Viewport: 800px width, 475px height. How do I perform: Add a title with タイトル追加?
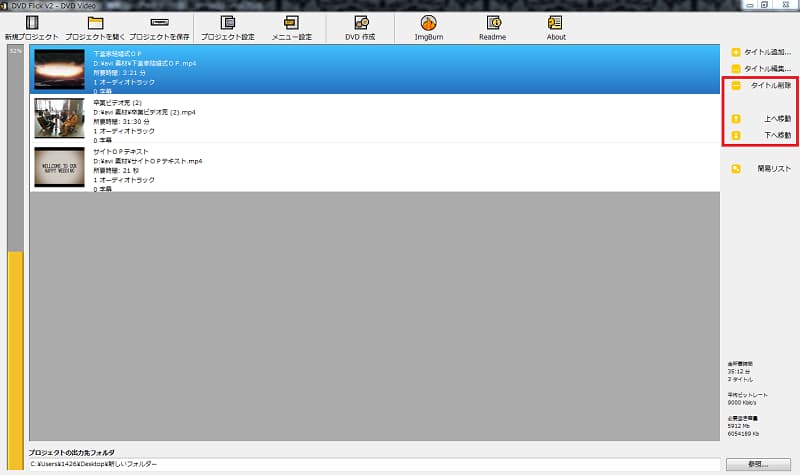click(761, 52)
